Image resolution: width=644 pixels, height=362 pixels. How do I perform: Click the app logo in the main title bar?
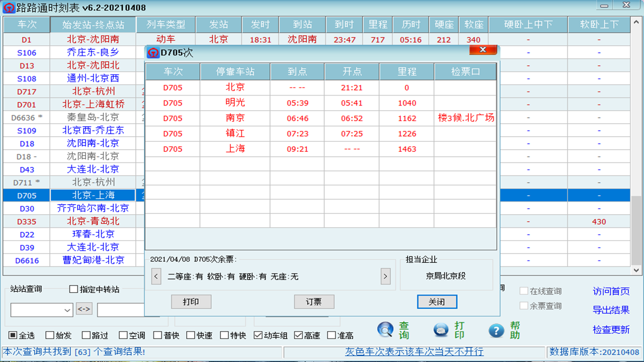click(x=9, y=7)
